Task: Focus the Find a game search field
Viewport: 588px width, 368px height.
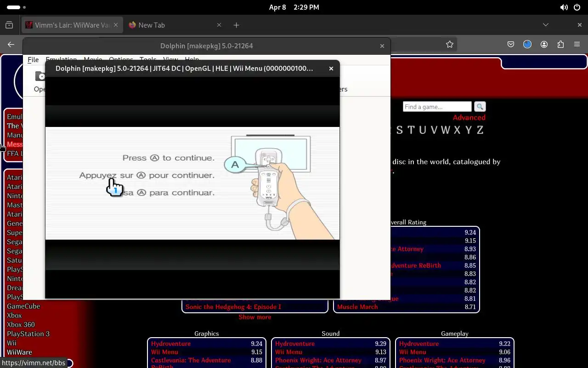Action: pyautogui.click(x=437, y=107)
